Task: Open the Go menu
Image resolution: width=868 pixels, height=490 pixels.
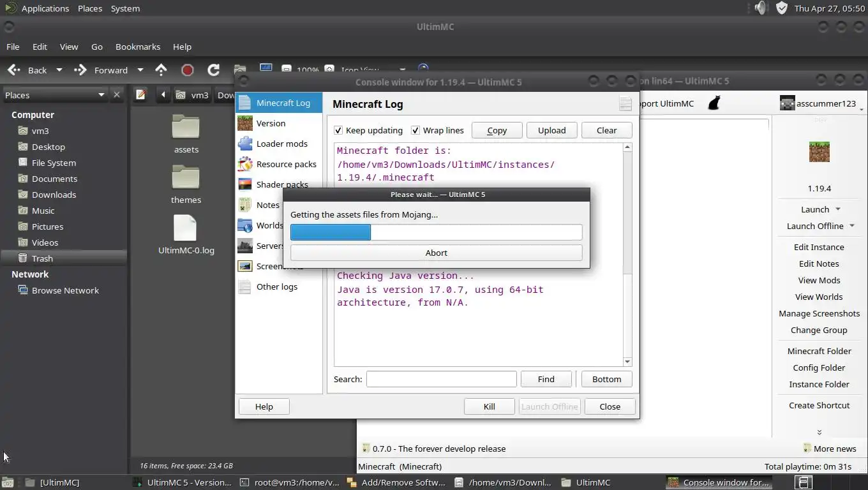Action: click(x=97, y=47)
